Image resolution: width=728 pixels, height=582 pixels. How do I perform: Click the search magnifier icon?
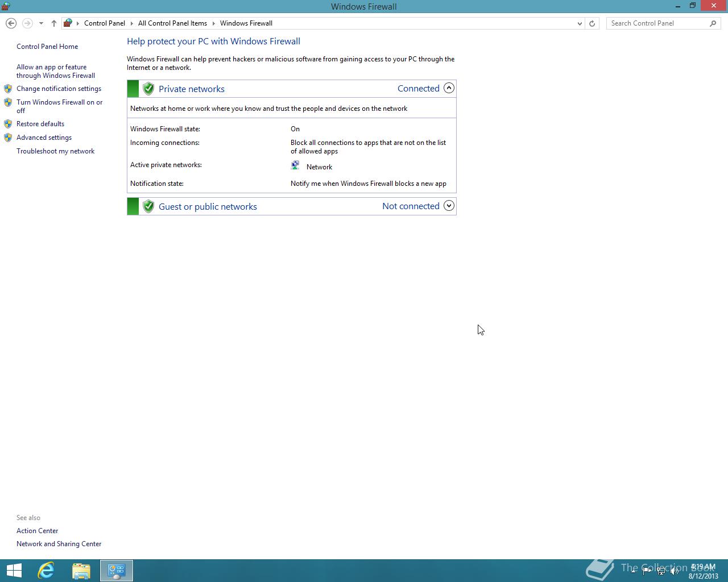[x=713, y=23]
